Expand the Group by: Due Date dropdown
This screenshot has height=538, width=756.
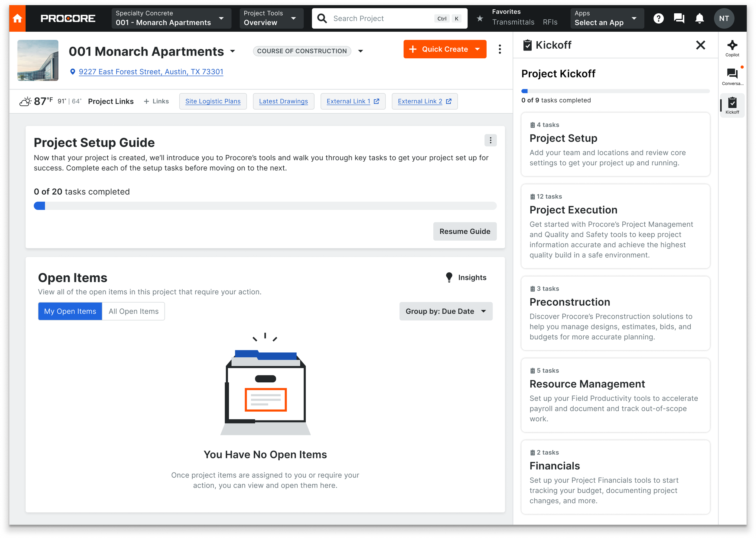pyautogui.click(x=445, y=311)
